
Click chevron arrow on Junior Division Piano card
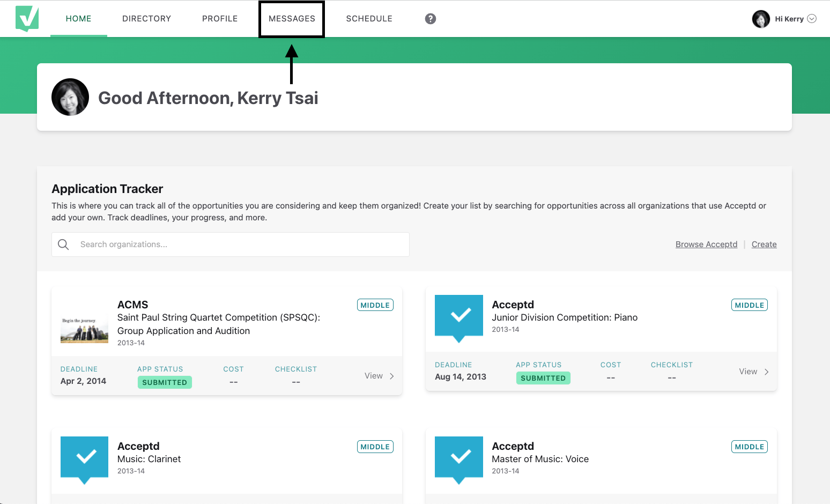coord(767,372)
